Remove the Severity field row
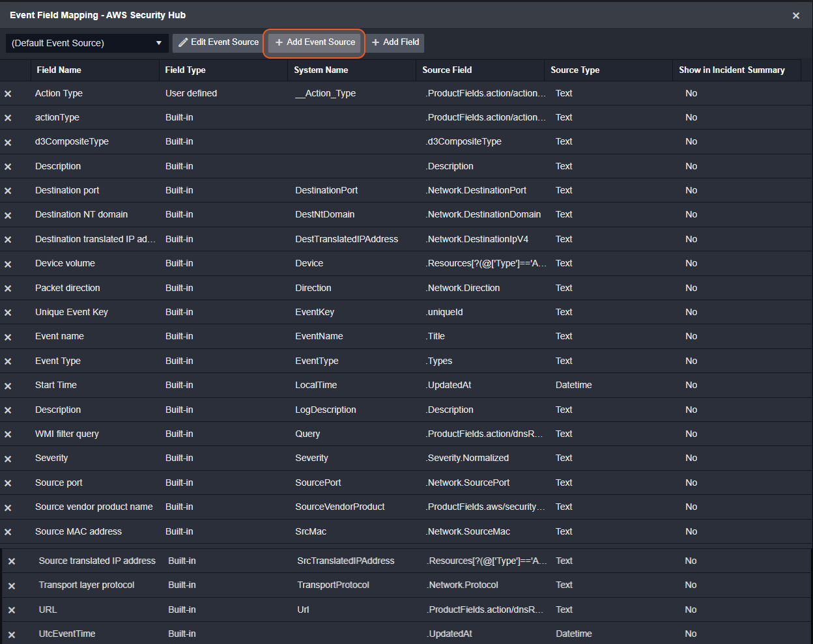 (x=8, y=458)
